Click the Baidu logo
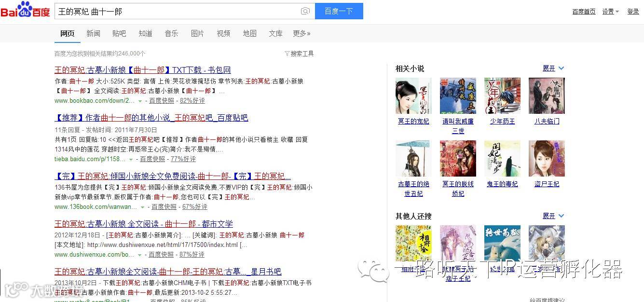Screen dimensions: 644x302 tap(25, 10)
